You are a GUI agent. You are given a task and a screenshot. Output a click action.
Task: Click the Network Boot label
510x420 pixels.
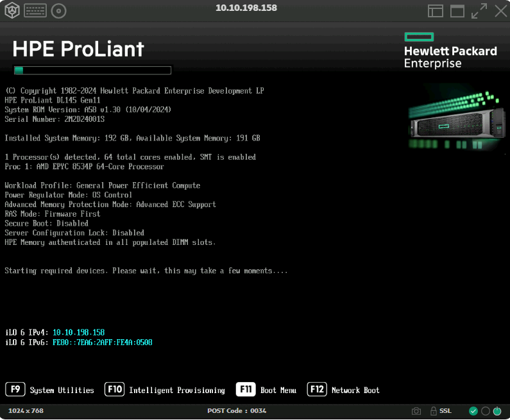coord(355,391)
